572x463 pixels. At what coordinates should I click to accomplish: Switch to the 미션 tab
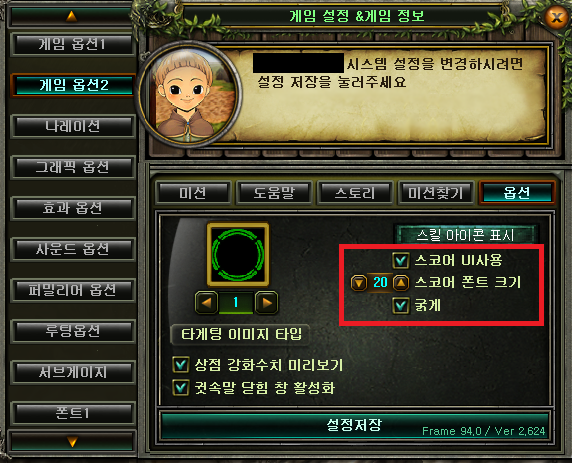click(193, 193)
